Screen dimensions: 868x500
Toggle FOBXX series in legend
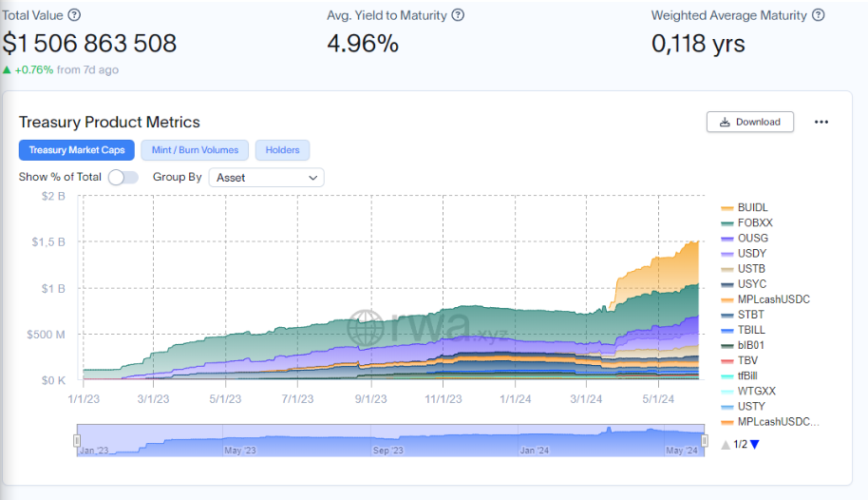746,222
